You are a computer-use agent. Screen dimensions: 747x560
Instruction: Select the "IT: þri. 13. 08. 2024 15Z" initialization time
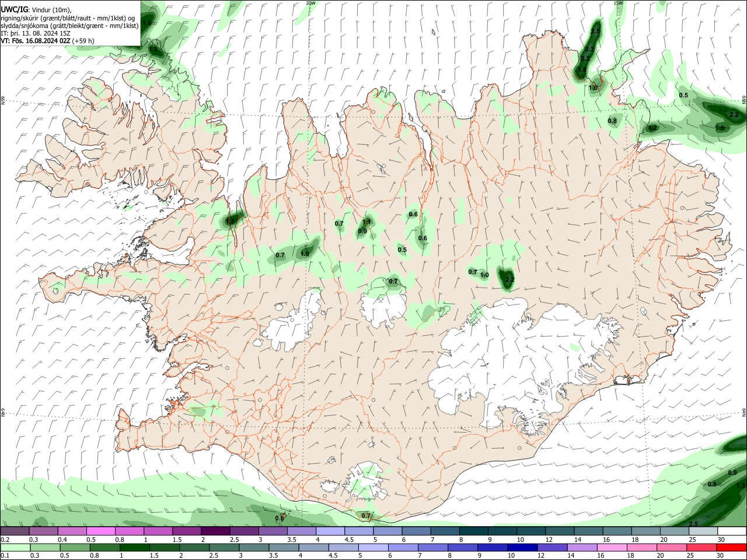36,33
